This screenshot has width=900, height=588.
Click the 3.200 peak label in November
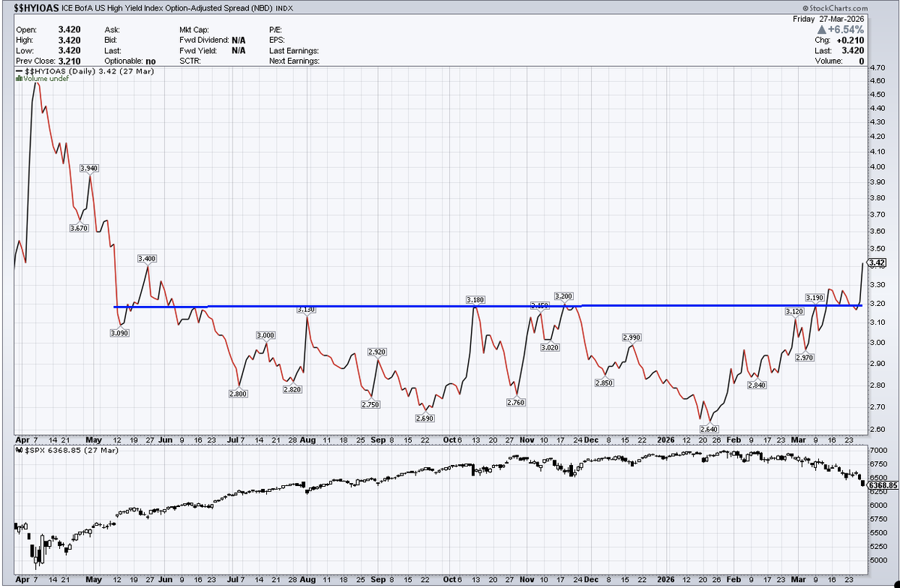[x=563, y=296]
